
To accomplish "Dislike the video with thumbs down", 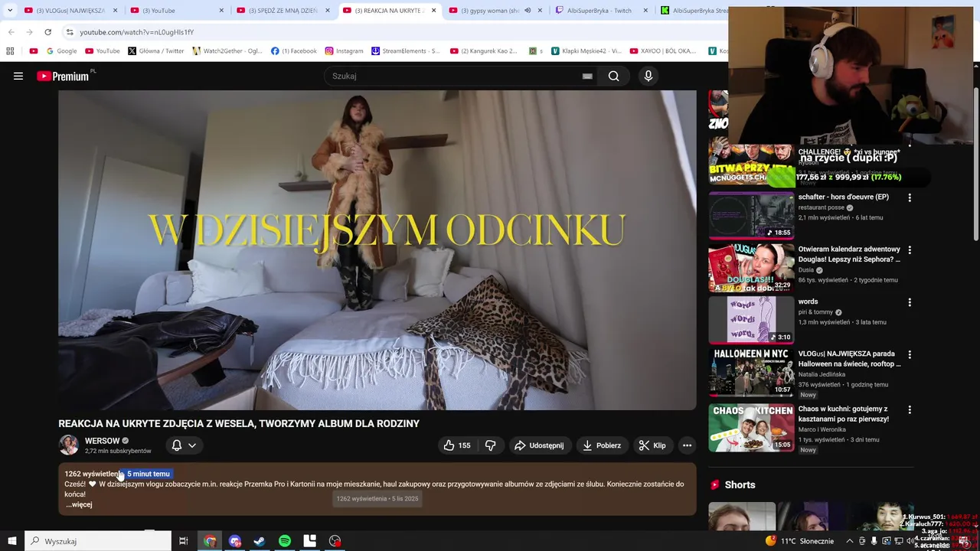I will coord(491,445).
